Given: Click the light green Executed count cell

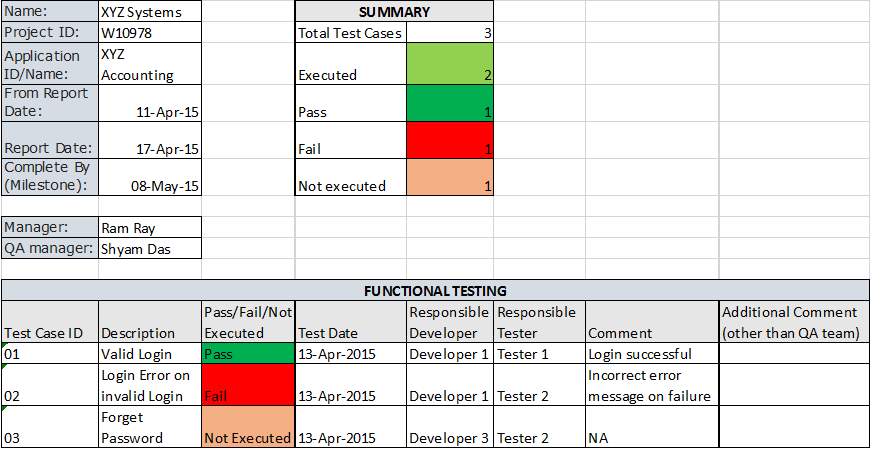Looking at the screenshot, I should pyautogui.click(x=450, y=65).
